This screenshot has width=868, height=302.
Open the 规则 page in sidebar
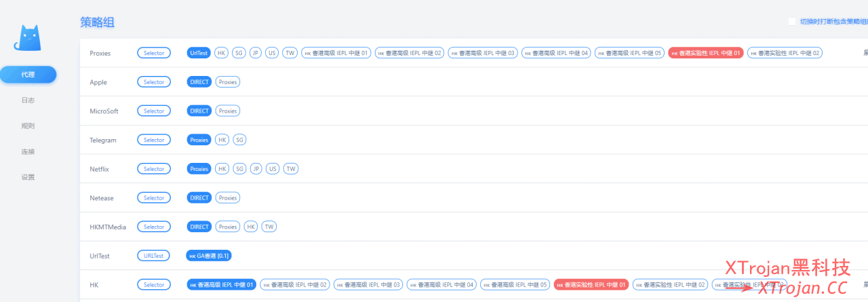coord(28,126)
